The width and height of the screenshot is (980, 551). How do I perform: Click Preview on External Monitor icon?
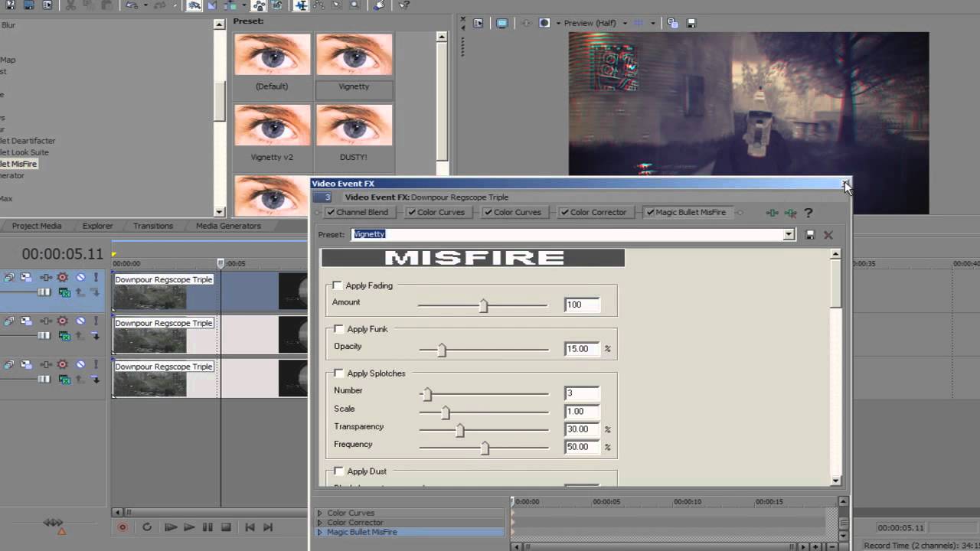pos(501,23)
